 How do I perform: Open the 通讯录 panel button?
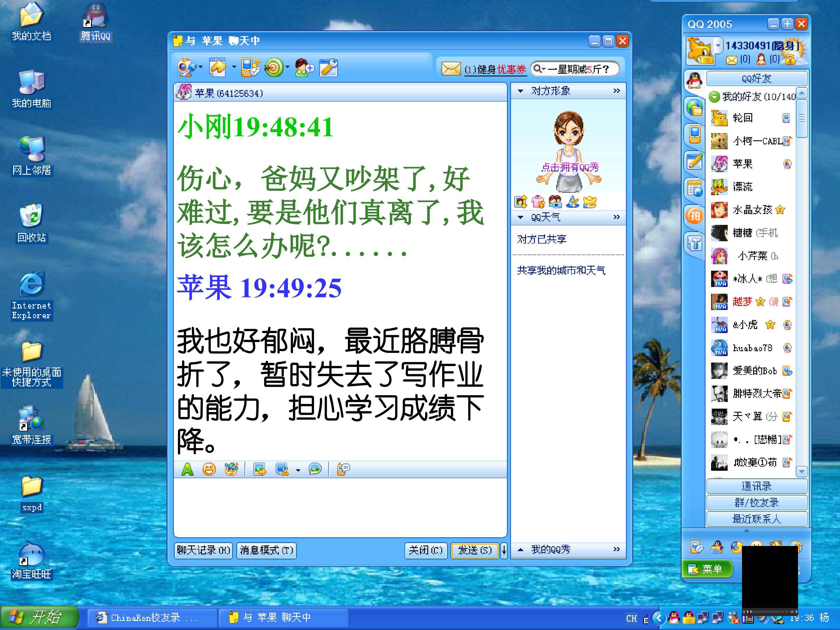(x=757, y=487)
